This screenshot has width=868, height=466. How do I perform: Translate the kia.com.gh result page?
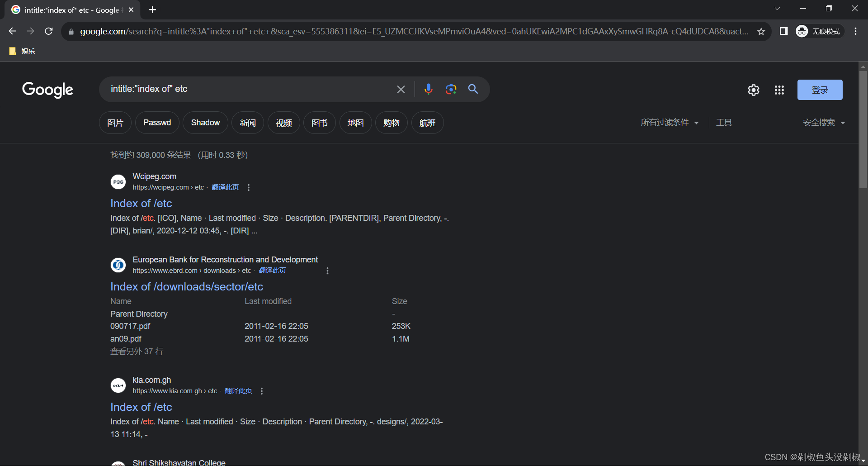click(238, 391)
